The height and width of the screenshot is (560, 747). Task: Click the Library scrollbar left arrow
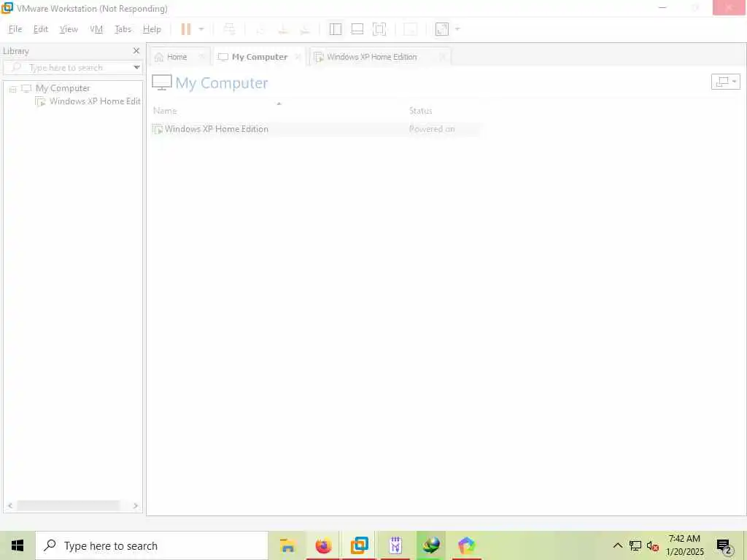[x=10, y=506]
